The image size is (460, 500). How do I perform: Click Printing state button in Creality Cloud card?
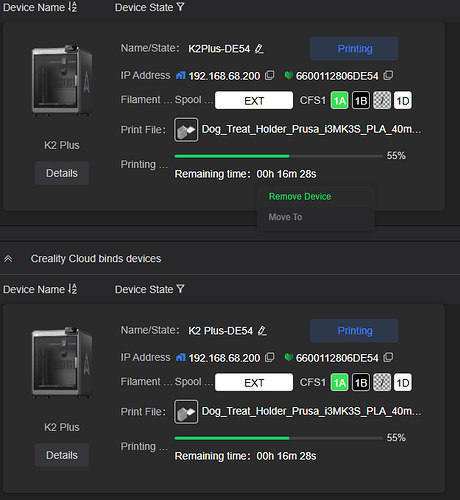(x=354, y=331)
